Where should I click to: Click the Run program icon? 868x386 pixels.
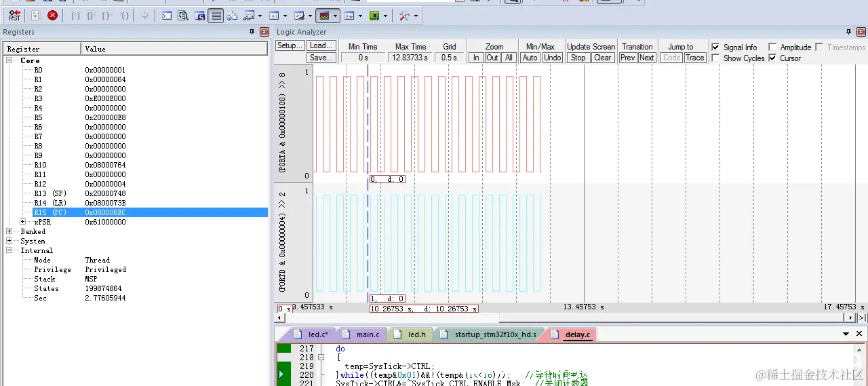37,16
